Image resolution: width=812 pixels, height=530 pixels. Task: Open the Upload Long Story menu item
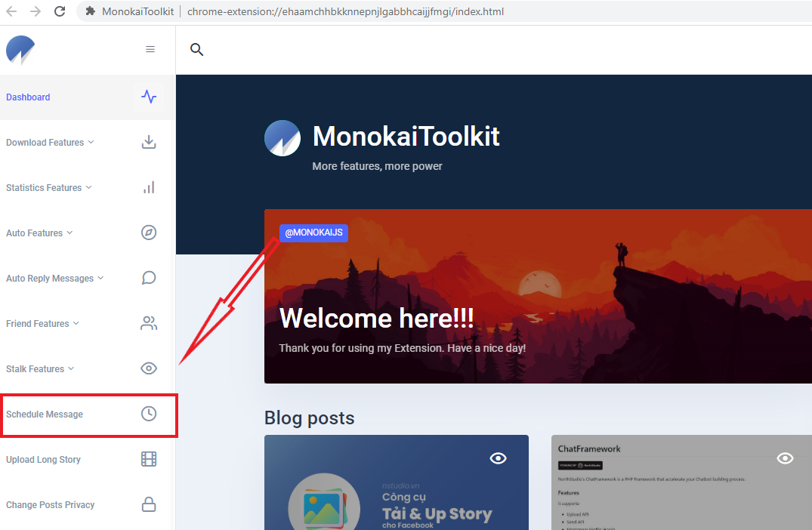pos(44,460)
